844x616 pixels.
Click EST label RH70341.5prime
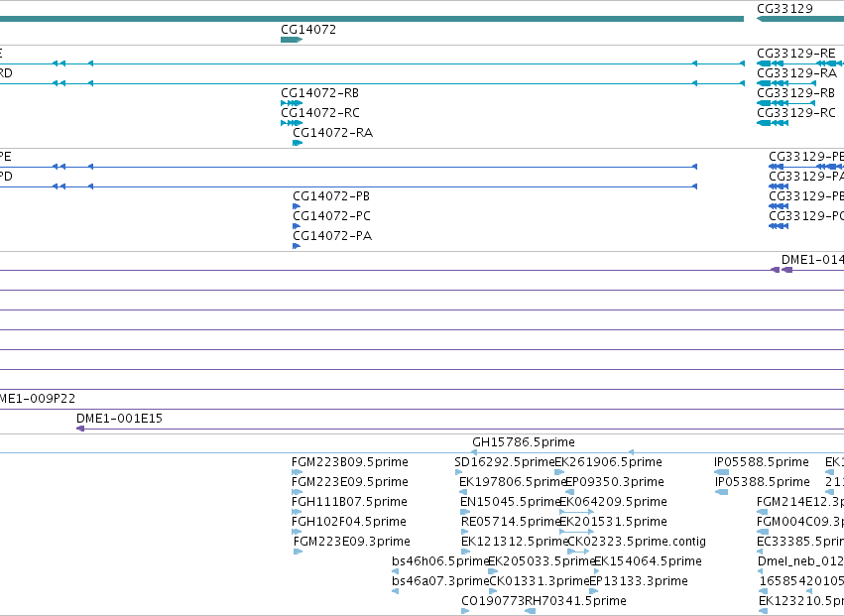click(575, 601)
